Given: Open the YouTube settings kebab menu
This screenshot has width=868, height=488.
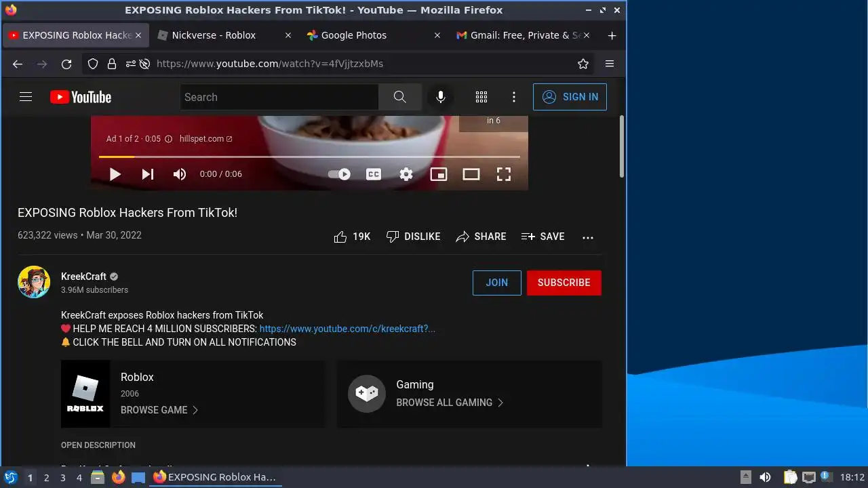Looking at the screenshot, I should 514,97.
